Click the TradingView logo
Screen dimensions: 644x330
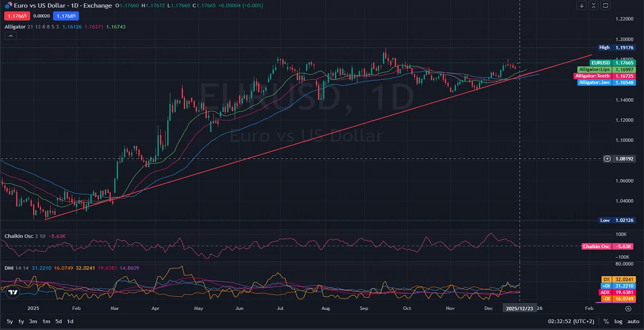(x=13, y=293)
